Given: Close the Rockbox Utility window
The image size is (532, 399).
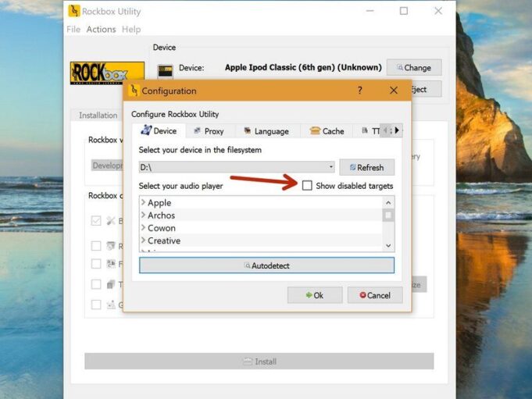Looking at the screenshot, I should pyautogui.click(x=438, y=11).
